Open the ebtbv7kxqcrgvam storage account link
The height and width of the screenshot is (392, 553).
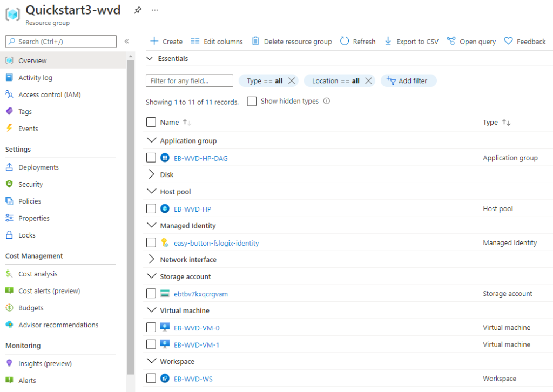[201, 294]
